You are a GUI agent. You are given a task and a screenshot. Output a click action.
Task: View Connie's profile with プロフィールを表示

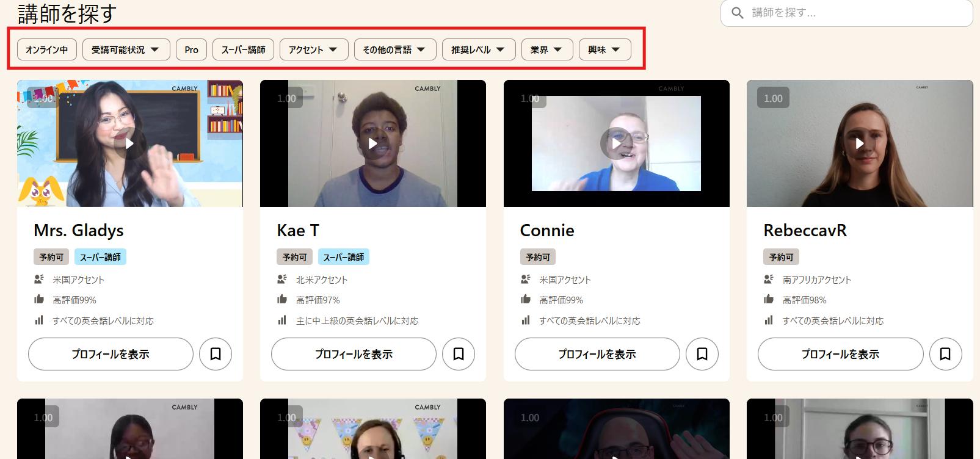(x=597, y=354)
